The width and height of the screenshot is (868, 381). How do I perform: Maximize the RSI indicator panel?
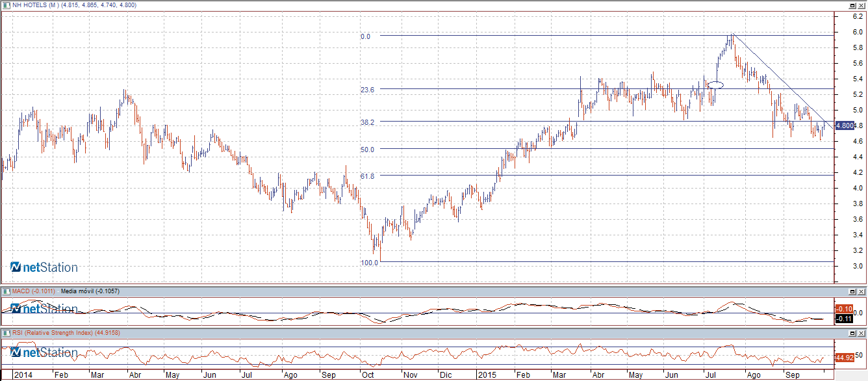pyautogui.click(x=853, y=333)
